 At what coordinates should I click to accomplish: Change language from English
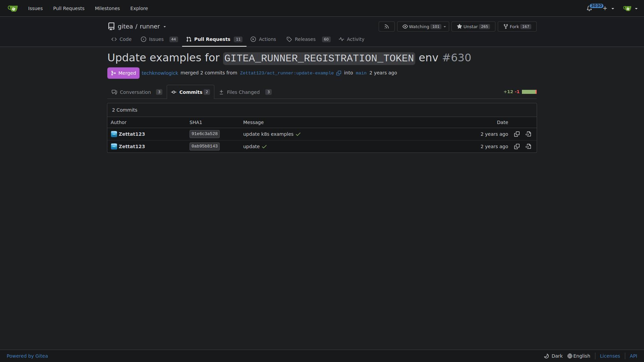click(x=579, y=356)
